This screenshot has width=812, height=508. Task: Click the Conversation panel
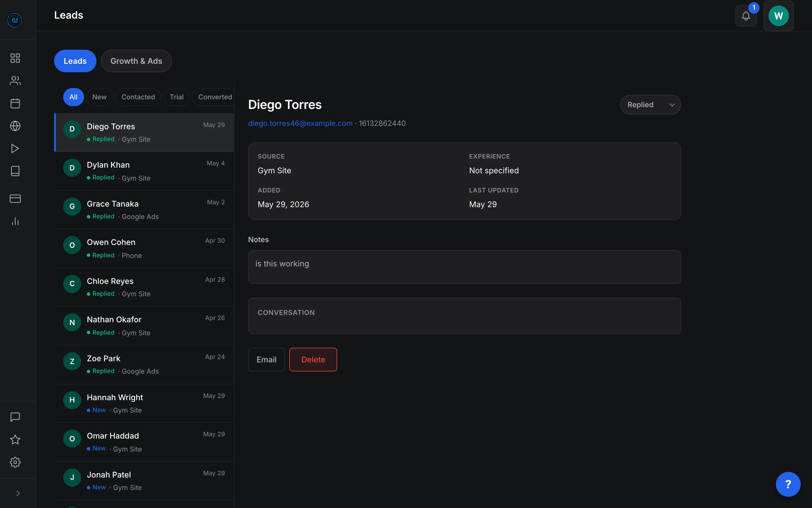tap(464, 316)
